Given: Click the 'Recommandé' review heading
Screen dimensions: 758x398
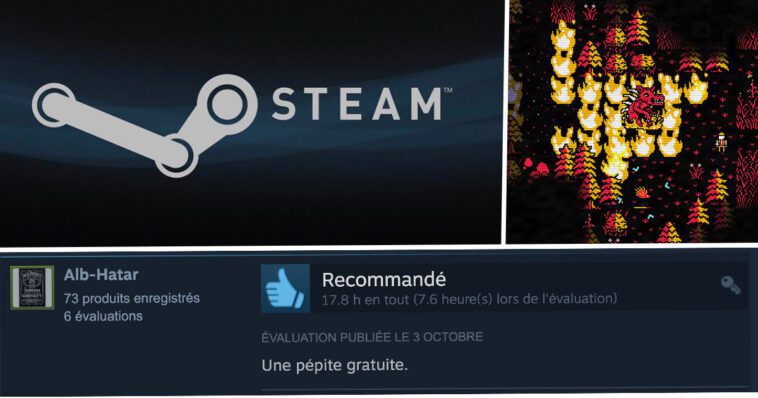Looking at the screenshot, I should click(384, 280).
